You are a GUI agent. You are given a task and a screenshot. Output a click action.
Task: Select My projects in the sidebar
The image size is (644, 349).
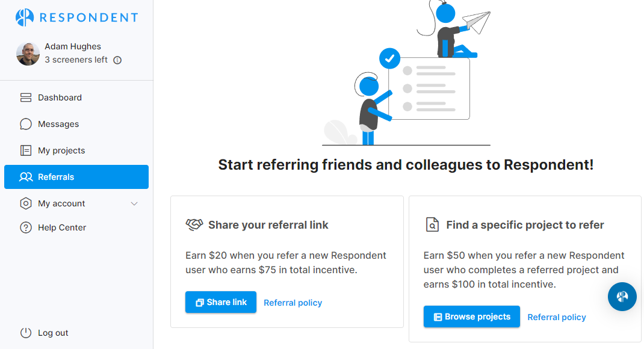click(61, 150)
